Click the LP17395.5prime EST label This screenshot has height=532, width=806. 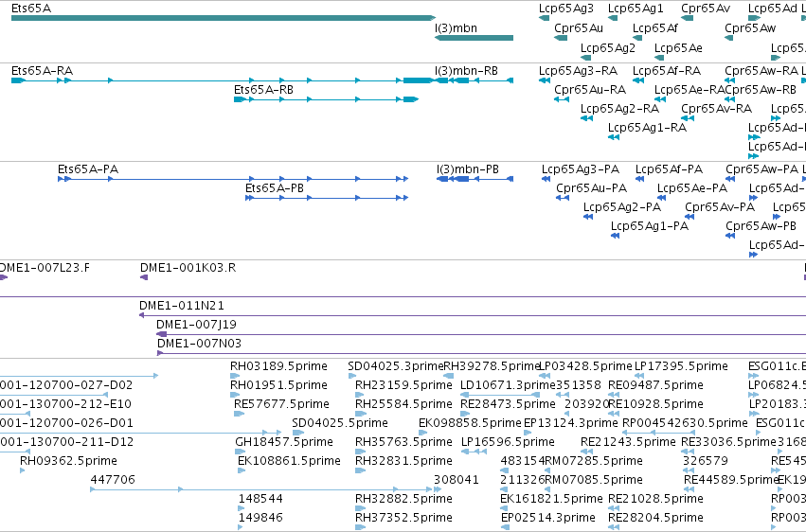click(681, 366)
